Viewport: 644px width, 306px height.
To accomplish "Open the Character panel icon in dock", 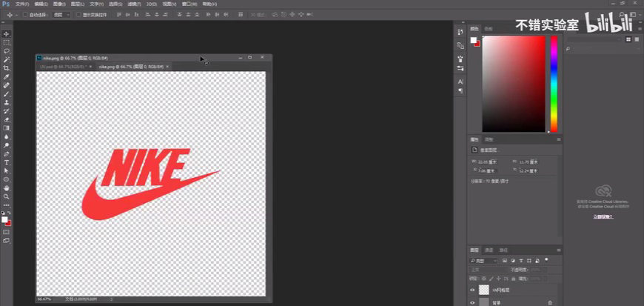I will coord(460,82).
